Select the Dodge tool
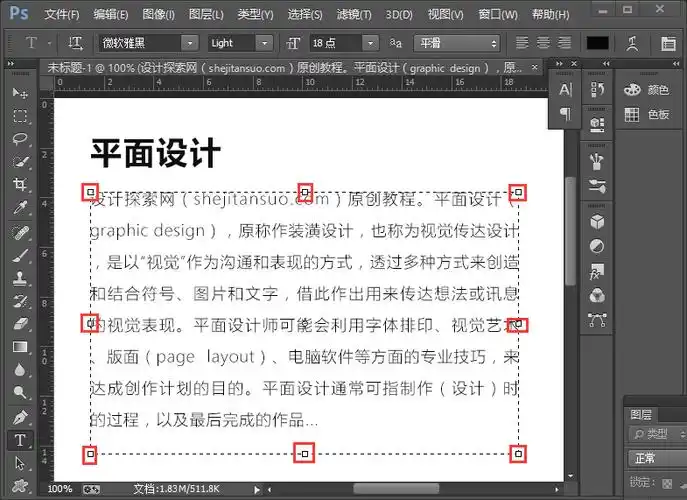The image size is (687, 500). click(20, 392)
